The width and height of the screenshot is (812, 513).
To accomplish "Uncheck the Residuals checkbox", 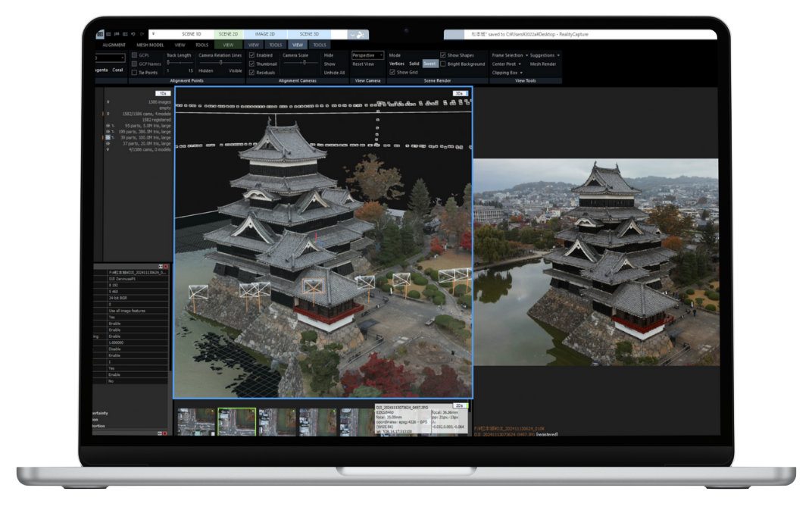I will 251,73.
